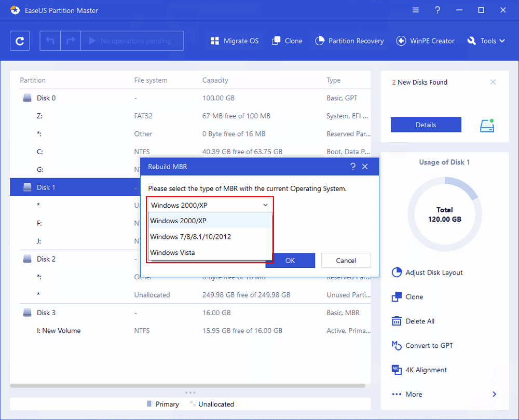Click the refresh disk information icon
Viewport: 519px width, 420px height.
pyautogui.click(x=20, y=40)
